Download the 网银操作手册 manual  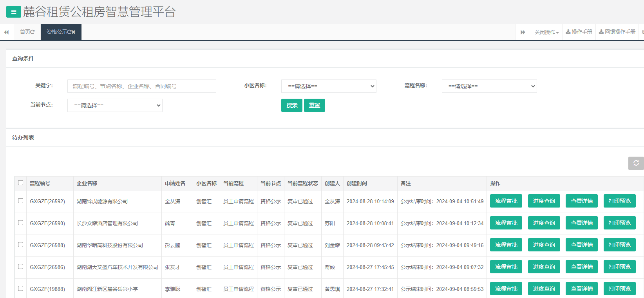617,32
